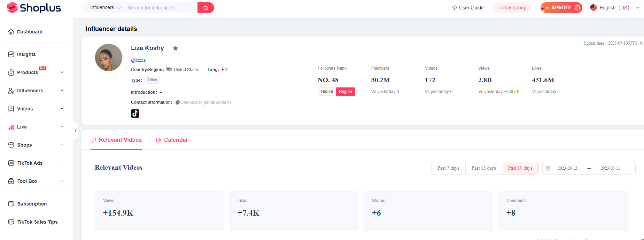
Task: Click the copy contacts icon
Action: [x=178, y=102]
